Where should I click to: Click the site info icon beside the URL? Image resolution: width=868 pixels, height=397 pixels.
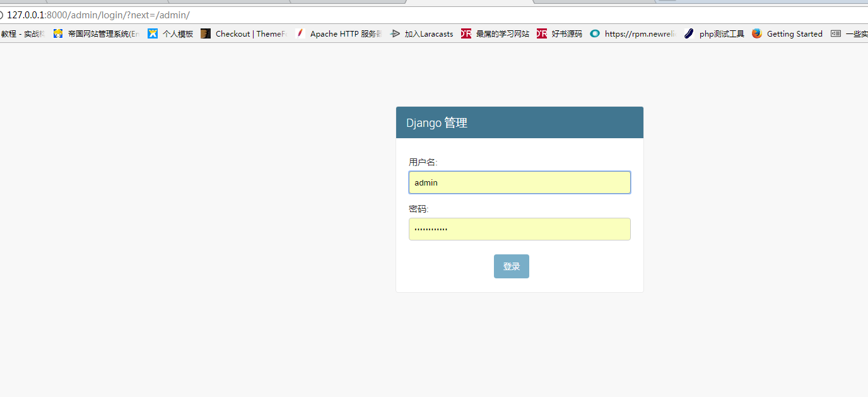click(x=1, y=15)
